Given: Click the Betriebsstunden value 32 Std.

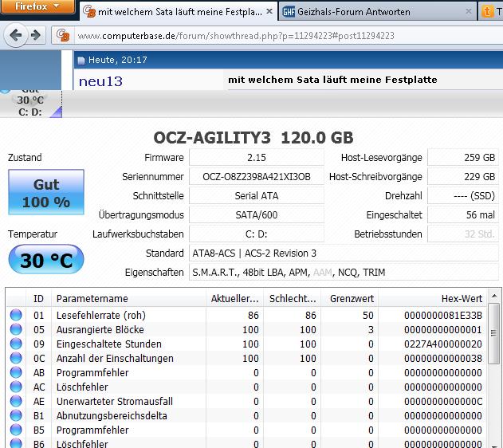Looking at the screenshot, I should (463, 234).
